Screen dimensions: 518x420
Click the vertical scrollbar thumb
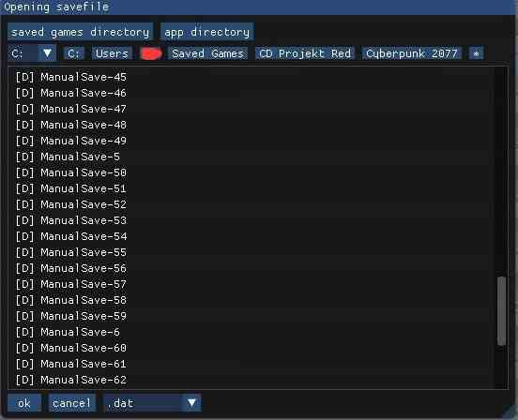pyautogui.click(x=501, y=311)
